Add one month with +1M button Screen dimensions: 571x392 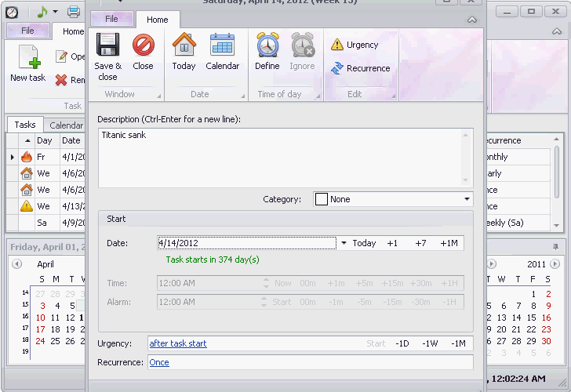click(x=449, y=243)
